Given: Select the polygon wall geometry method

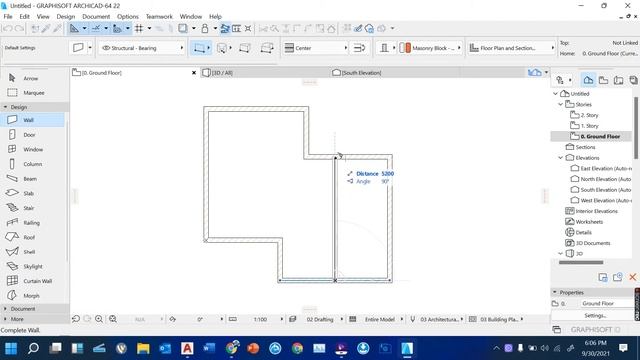Looking at the screenshot, I should (x=267, y=48).
